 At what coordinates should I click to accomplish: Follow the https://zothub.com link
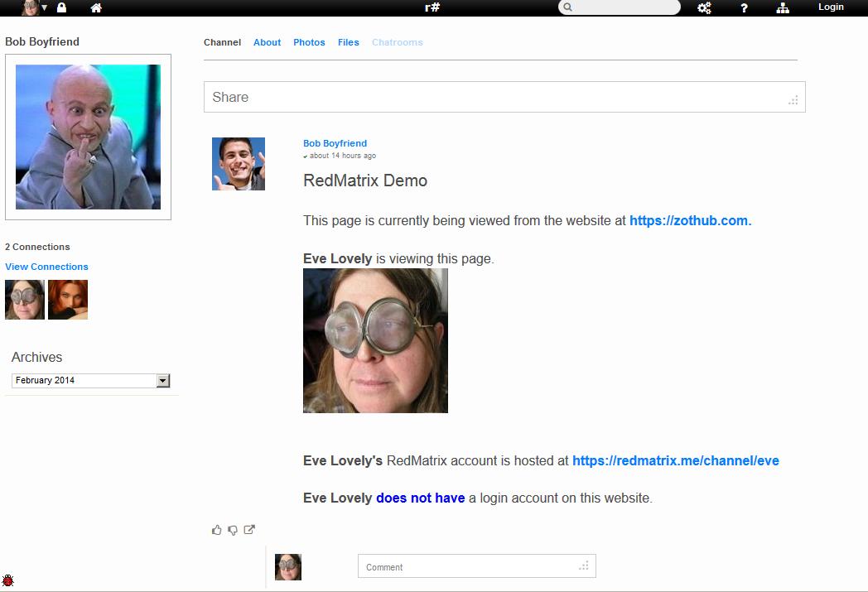pos(690,221)
